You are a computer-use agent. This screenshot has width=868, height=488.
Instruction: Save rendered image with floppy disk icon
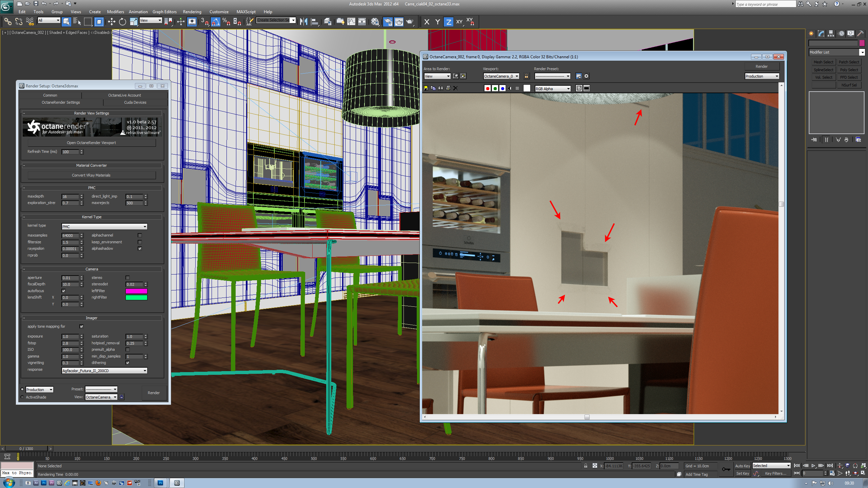[426, 88]
